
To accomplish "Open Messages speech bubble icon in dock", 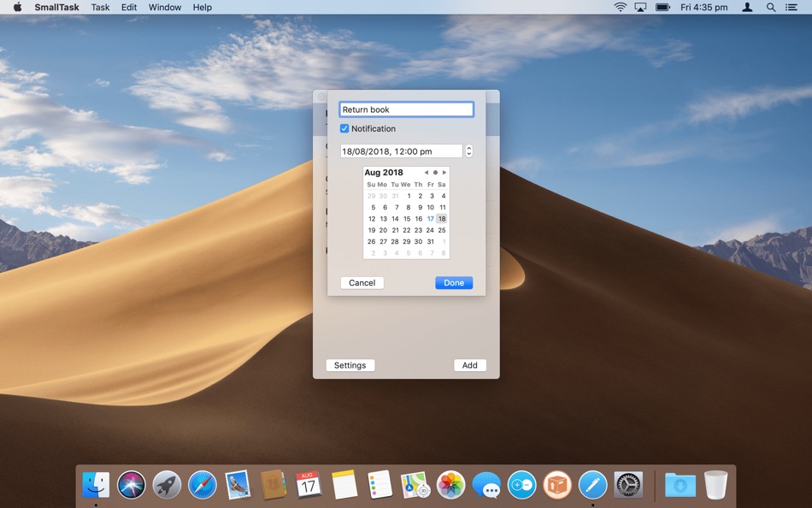I will [x=486, y=485].
